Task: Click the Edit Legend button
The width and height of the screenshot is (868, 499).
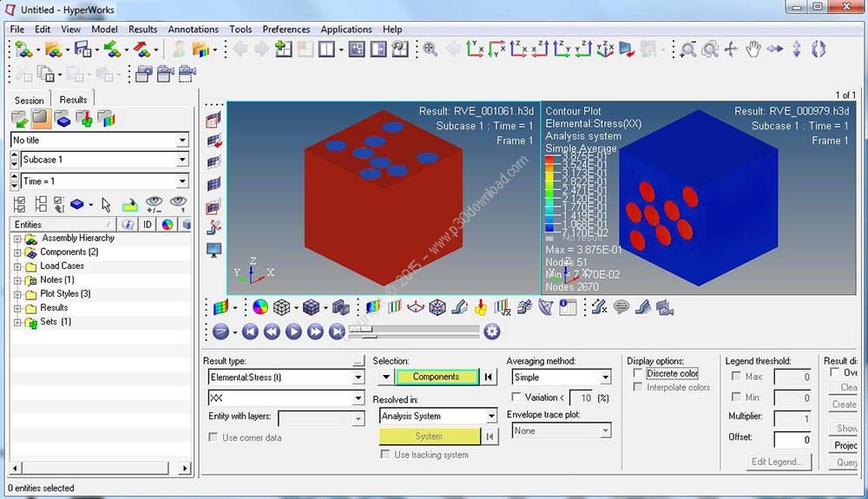Action: pos(778,462)
